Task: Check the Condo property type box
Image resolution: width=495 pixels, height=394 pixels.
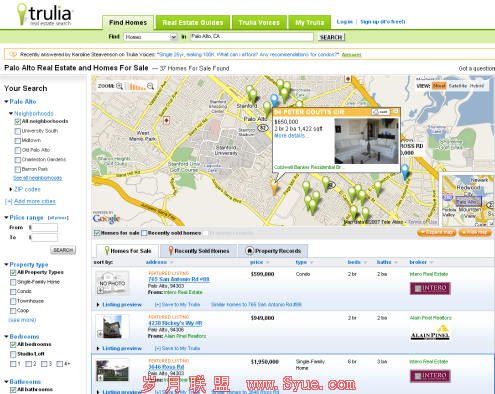Action: coord(13,292)
